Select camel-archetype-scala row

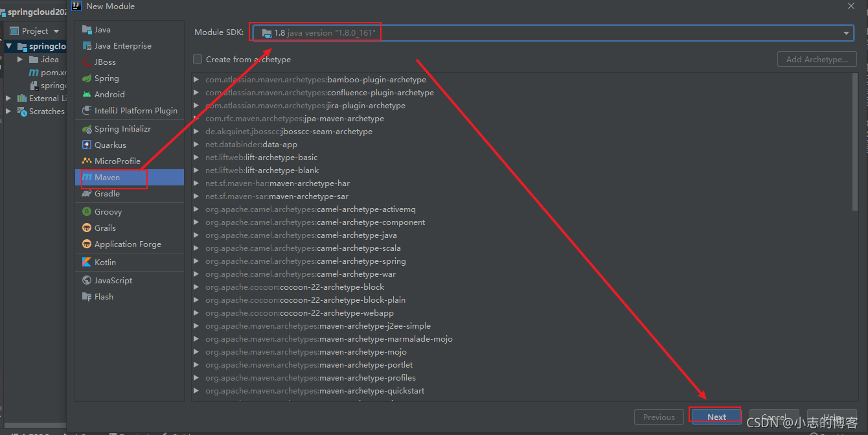coord(522,248)
